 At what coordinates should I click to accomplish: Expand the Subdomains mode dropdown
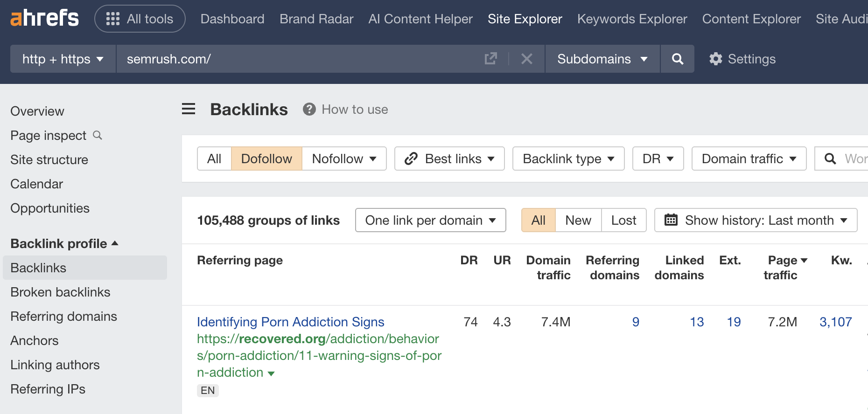[602, 59]
